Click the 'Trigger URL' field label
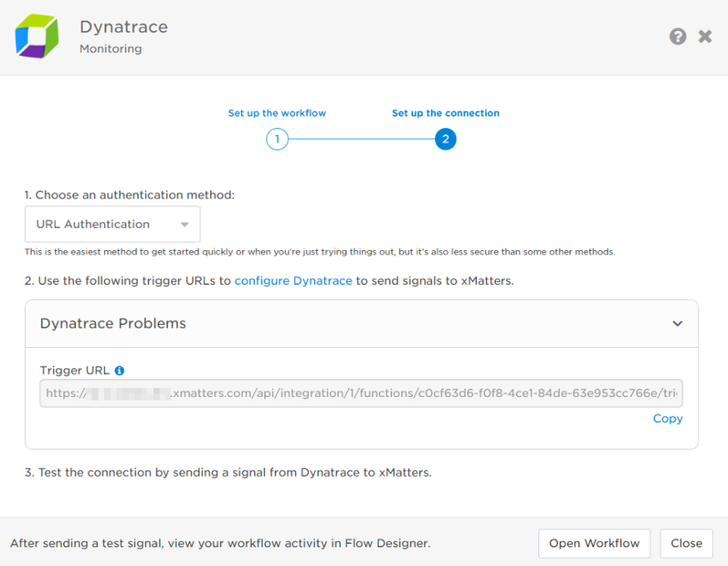 coord(74,371)
